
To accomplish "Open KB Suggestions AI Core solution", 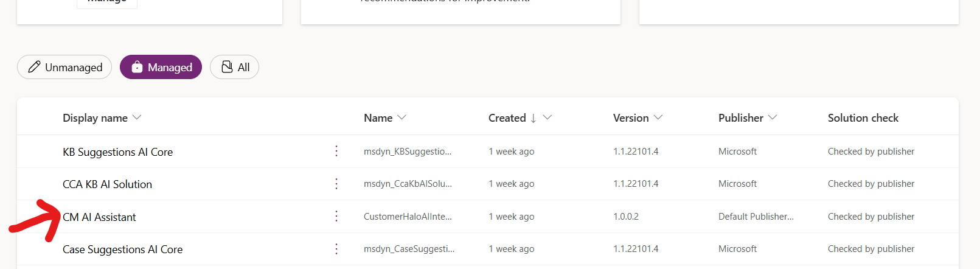I will coord(117,152).
